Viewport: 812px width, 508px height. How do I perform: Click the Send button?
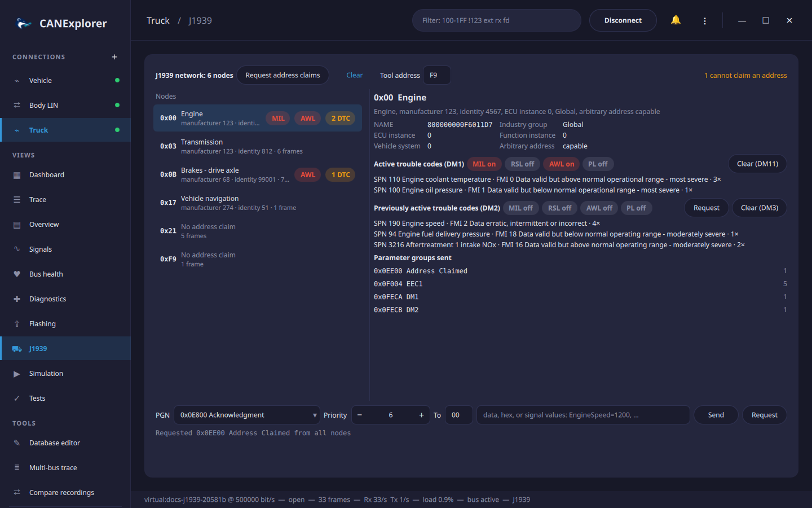(x=716, y=415)
